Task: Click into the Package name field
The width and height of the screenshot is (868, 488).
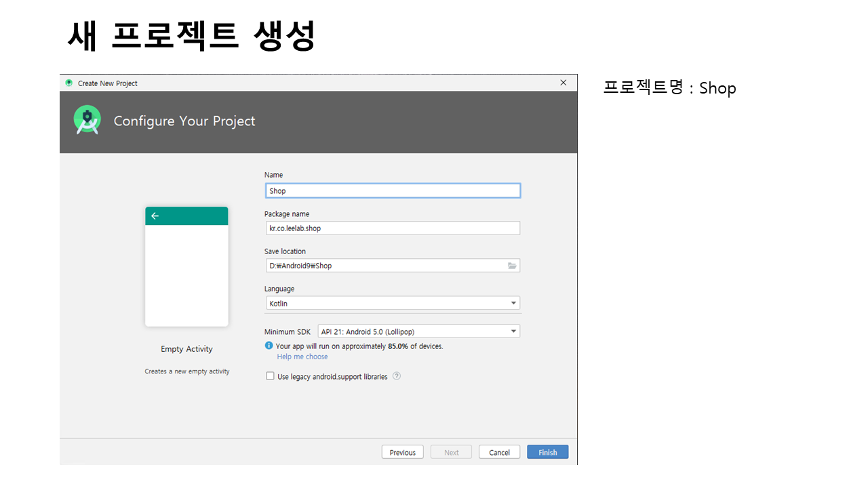Action: (392, 228)
